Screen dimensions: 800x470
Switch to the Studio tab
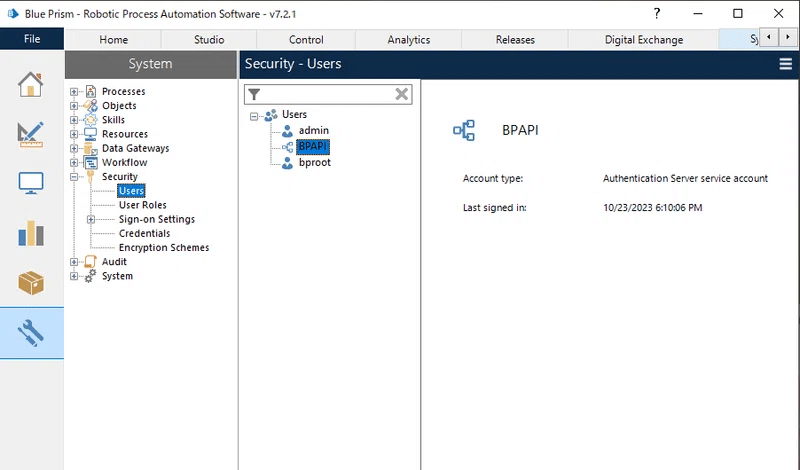[209, 40]
